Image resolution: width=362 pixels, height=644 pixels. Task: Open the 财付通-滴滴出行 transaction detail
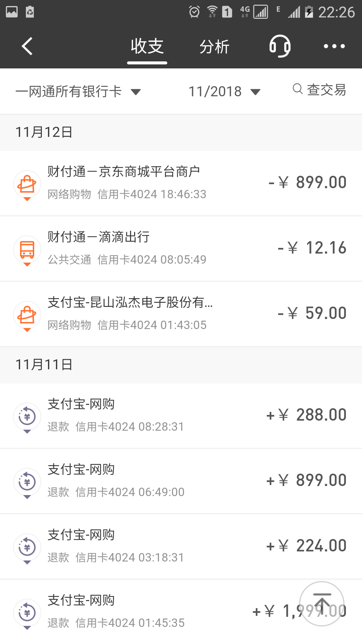[x=181, y=249]
